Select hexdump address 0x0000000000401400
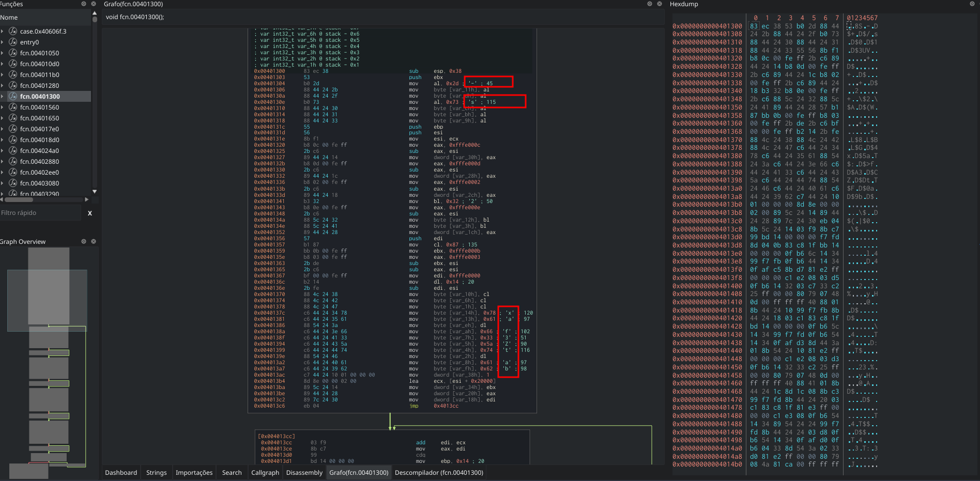The height and width of the screenshot is (481, 980). [x=707, y=286]
